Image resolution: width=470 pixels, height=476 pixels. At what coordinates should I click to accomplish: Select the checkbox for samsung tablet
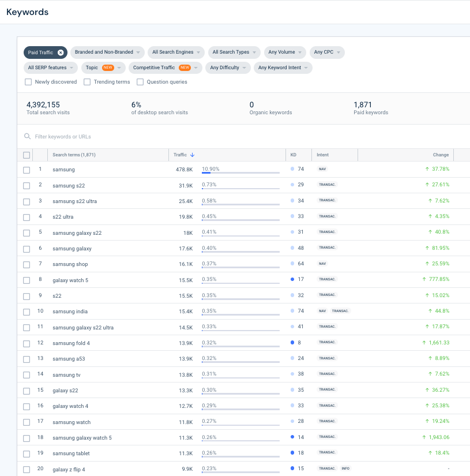pos(27,454)
